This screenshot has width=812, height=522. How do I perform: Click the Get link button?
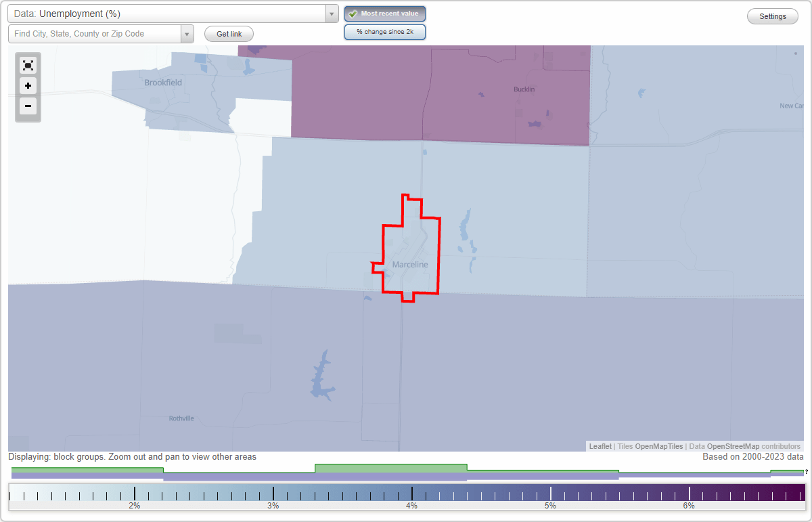pos(229,34)
